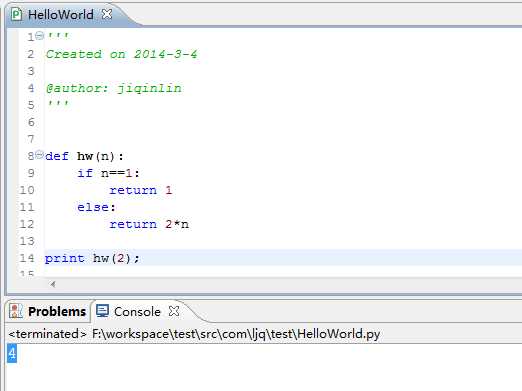Click the 'if n==1:' code line
Viewport: 522px width, 391px height.
108,173
